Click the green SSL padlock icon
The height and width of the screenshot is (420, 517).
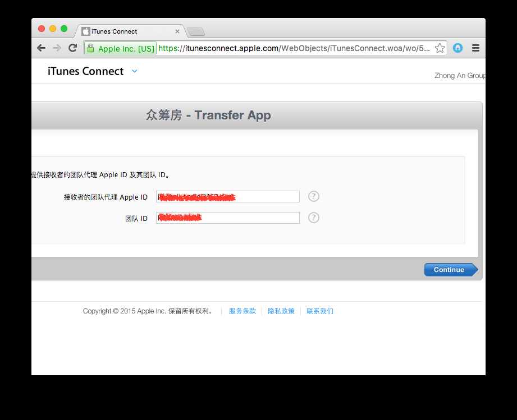click(91, 48)
